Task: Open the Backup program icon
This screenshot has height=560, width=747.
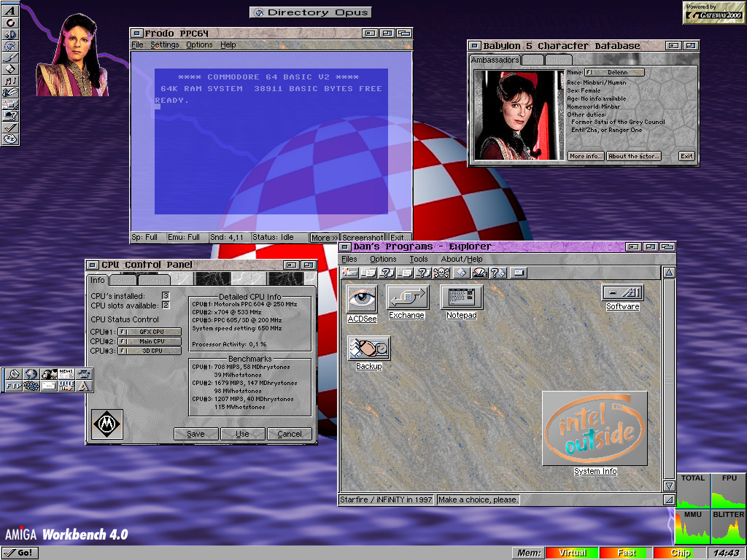Action: [369, 349]
